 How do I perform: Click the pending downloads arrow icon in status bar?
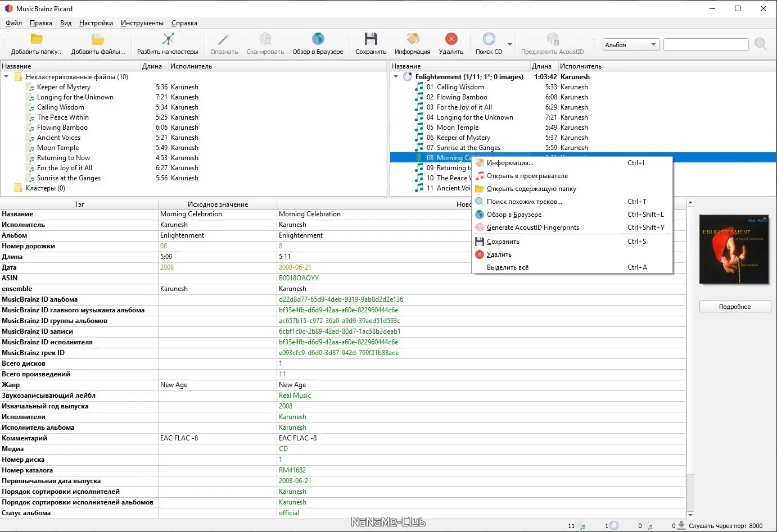tap(681, 525)
